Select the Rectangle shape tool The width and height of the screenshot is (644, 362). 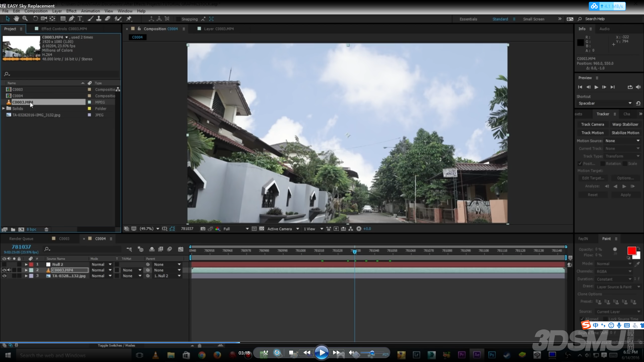tap(63, 19)
